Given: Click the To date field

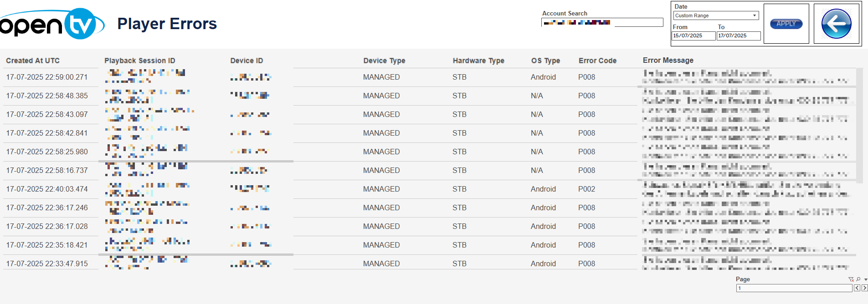Looking at the screenshot, I should click(x=738, y=35).
